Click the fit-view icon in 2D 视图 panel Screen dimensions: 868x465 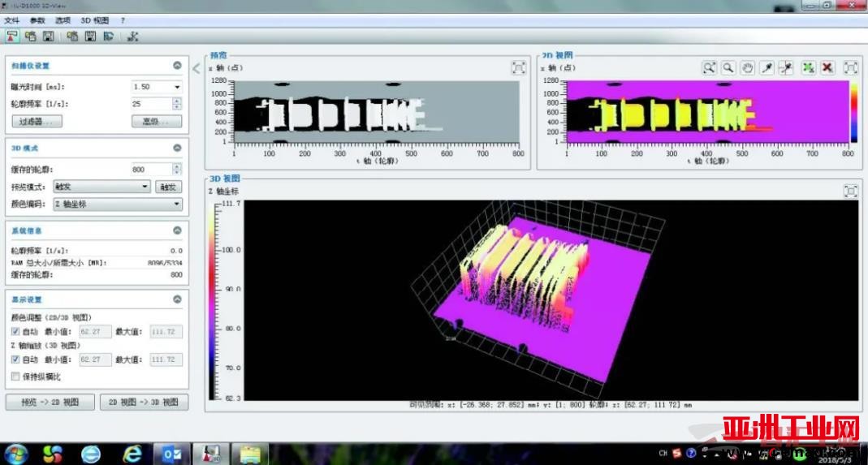point(851,67)
